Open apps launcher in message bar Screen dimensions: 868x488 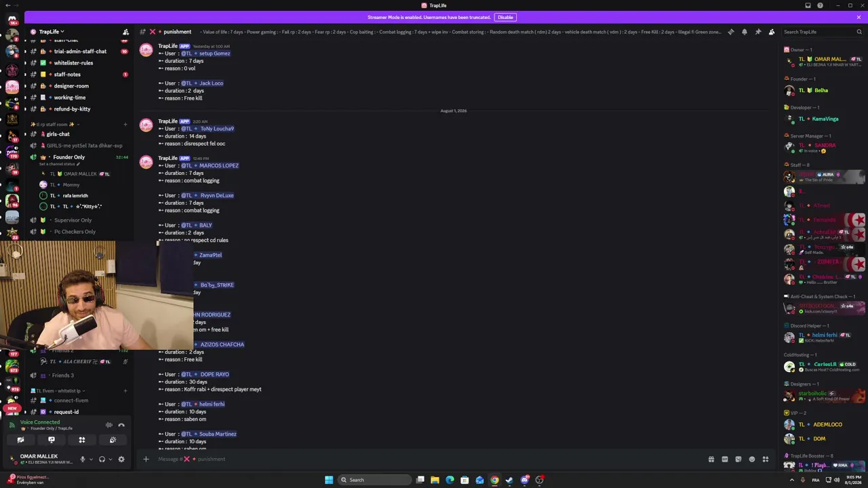click(x=766, y=459)
